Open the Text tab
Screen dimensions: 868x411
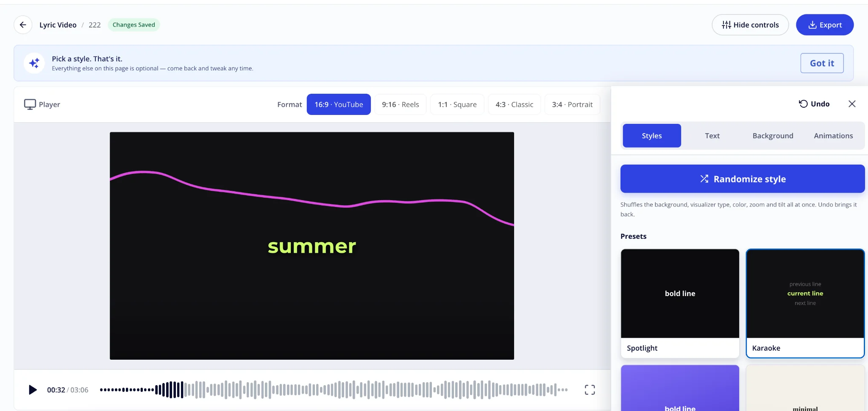click(712, 136)
